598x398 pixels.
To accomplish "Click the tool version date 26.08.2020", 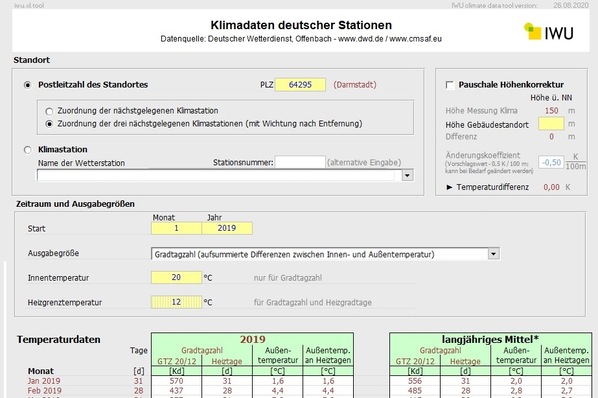I will pyautogui.click(x=571, y=5).
